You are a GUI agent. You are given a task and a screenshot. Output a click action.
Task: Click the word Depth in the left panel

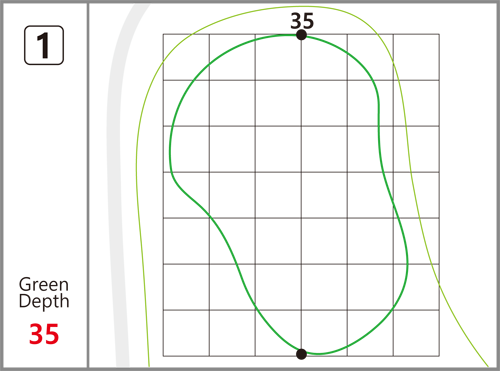(44, 301)
